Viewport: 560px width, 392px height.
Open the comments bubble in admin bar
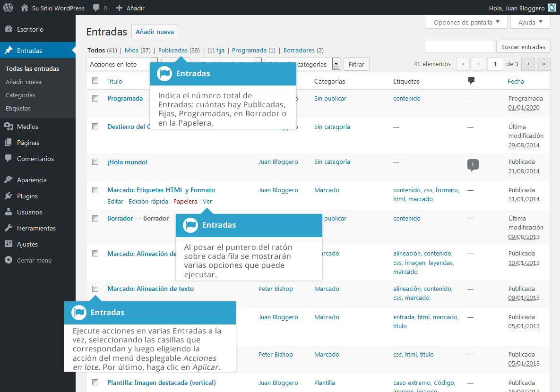[x=96, y=8]
